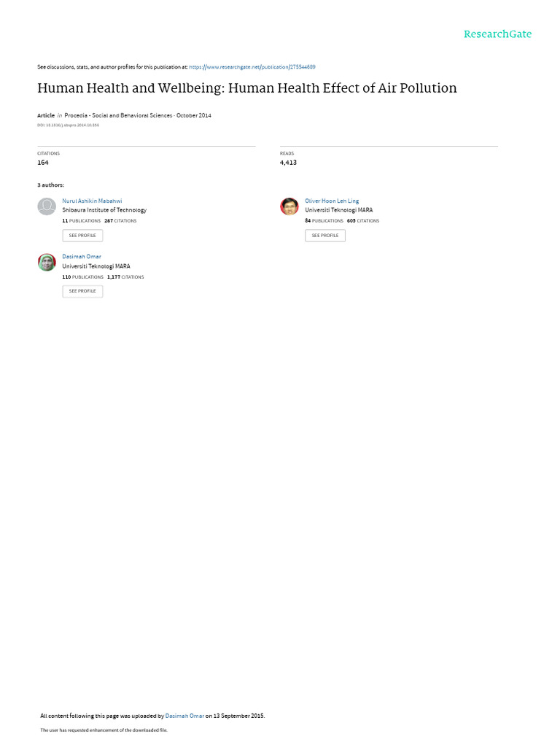The image size is (560, 747).
Task: Open Dasimah Omar link in upload footer
Action: (184, 716)
